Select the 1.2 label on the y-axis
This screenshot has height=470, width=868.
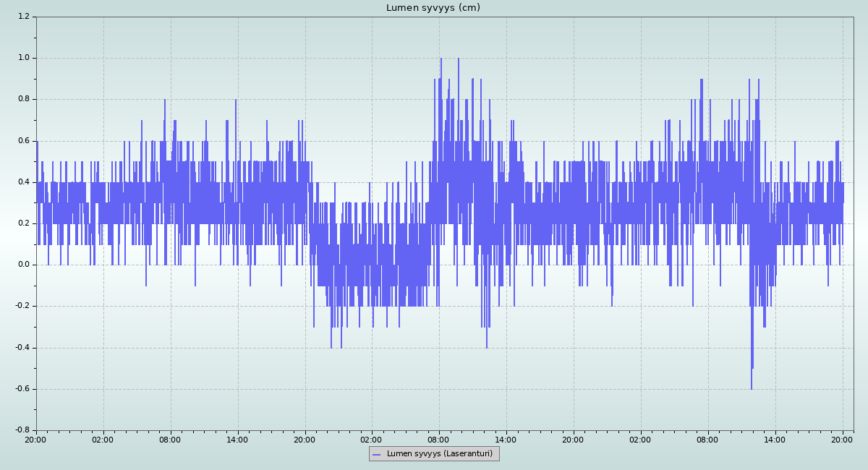23,17
